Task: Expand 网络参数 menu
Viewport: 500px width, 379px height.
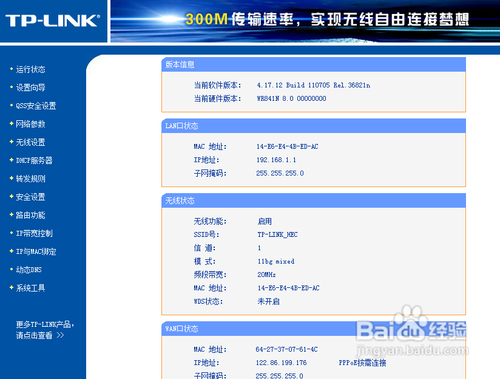Action: 30,124
